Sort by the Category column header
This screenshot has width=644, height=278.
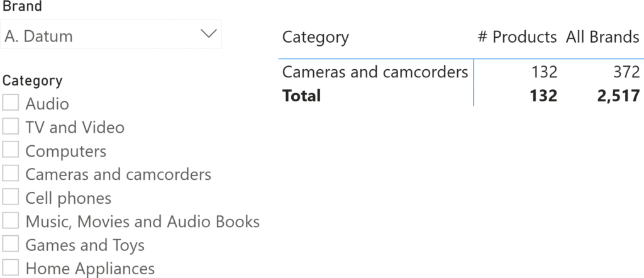315,37
